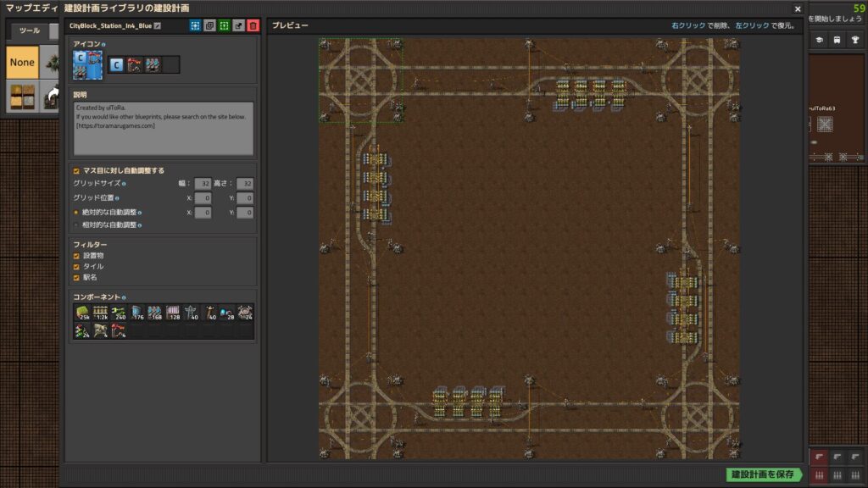Click the info icon beside グリッドサイズ
868x488 pixels.
click(x=124, y=184)
